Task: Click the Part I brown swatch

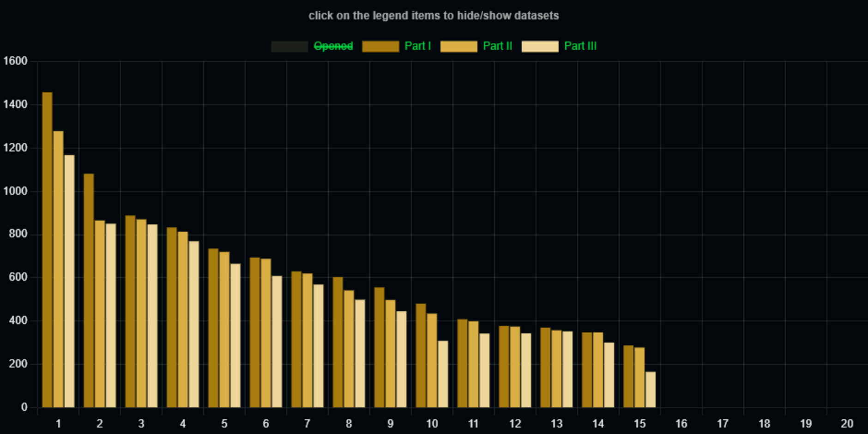Action: pos(380,46)
